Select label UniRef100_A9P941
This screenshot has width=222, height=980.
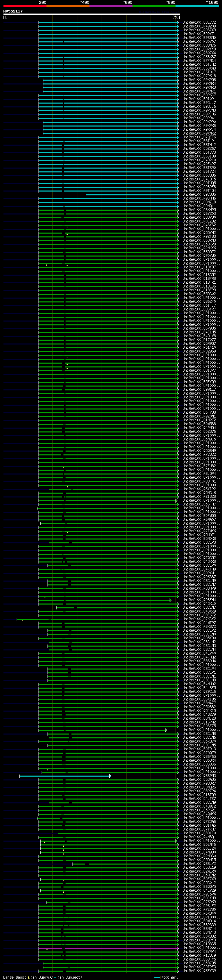click(x=199, y=118)
